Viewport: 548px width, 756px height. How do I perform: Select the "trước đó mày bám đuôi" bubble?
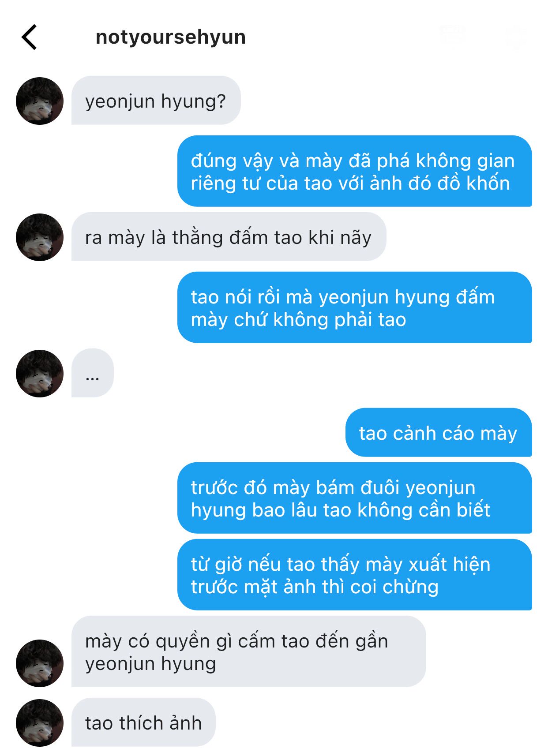click(x=355, y=498)
